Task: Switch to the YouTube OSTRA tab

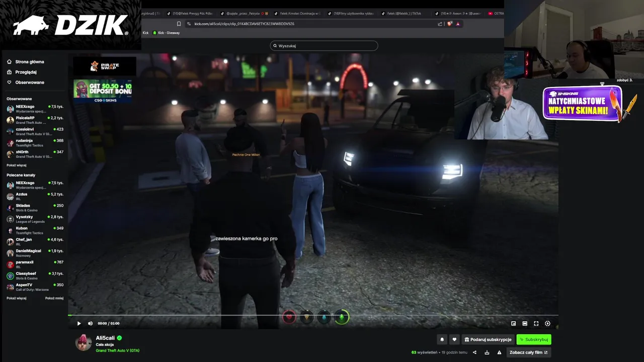Action: coord(496,14)
